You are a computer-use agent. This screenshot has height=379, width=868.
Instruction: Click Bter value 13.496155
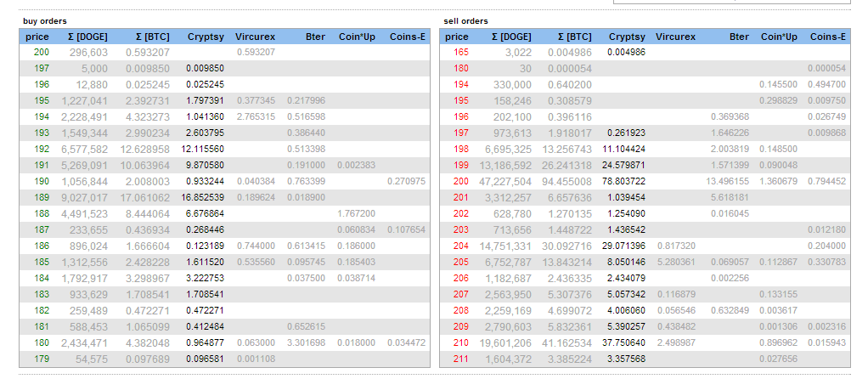click(x=727, y=181)
